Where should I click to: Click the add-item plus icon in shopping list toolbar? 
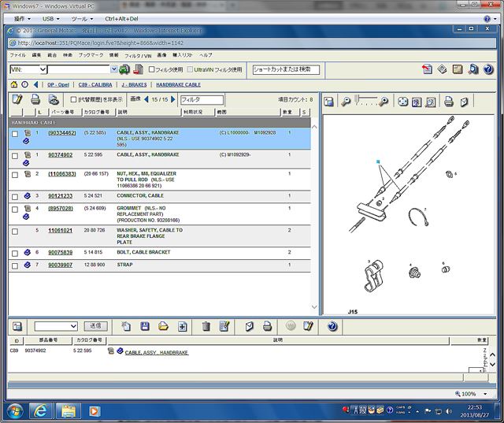182,326
